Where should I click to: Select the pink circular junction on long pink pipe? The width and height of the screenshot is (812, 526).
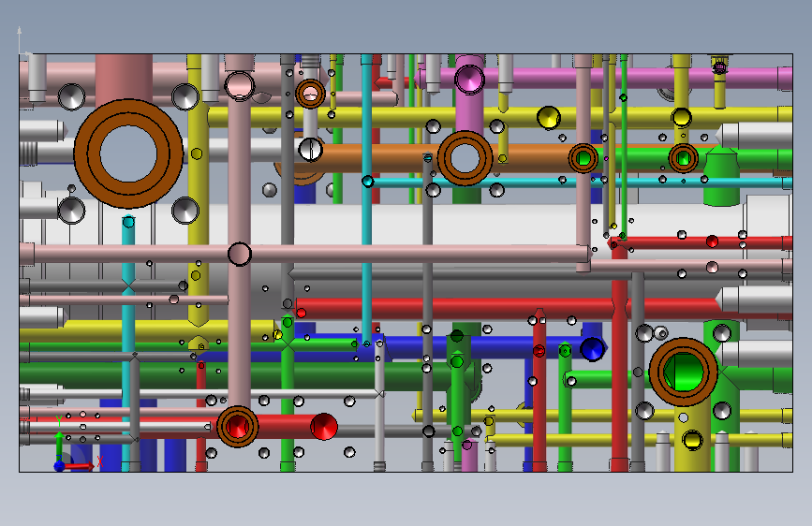point(239,255)
